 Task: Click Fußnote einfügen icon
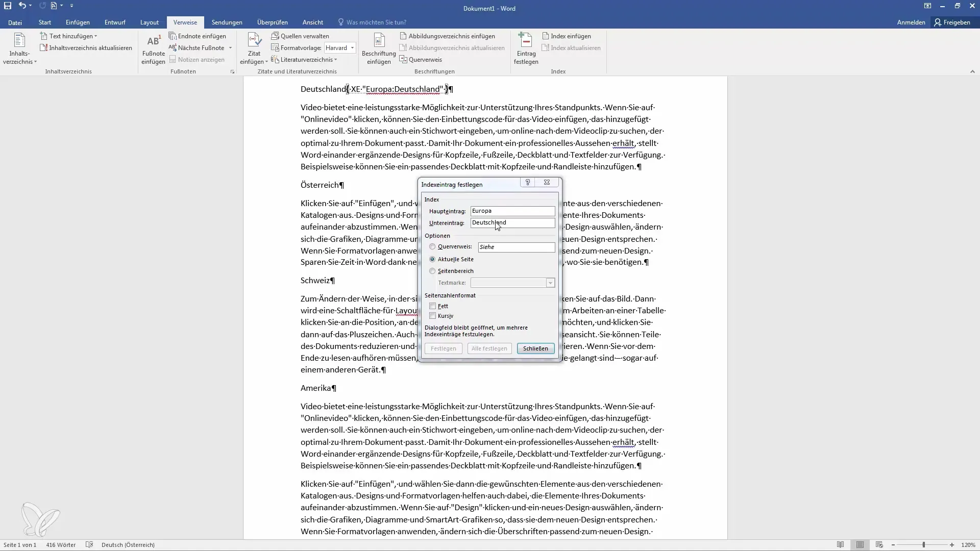point(153,49)
